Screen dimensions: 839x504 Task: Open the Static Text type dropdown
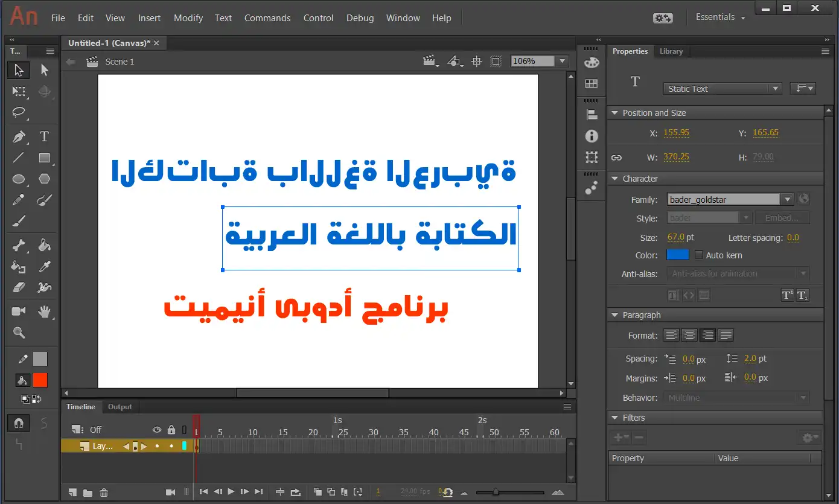[723, 89]
